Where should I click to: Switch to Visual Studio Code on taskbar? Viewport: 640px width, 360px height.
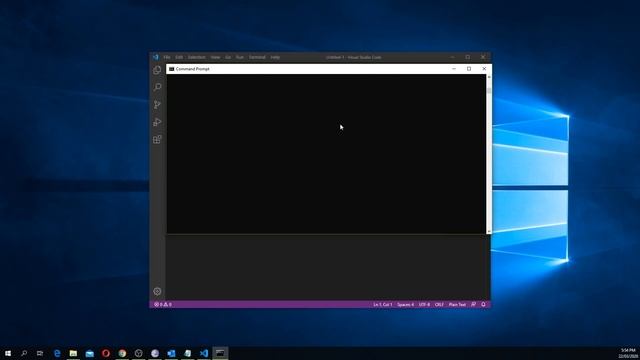click(204, 353)
